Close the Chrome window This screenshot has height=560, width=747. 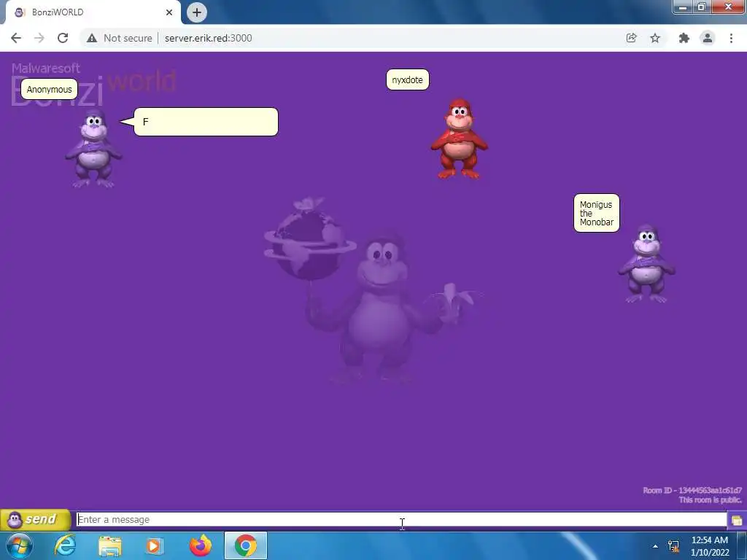[728, 7]
